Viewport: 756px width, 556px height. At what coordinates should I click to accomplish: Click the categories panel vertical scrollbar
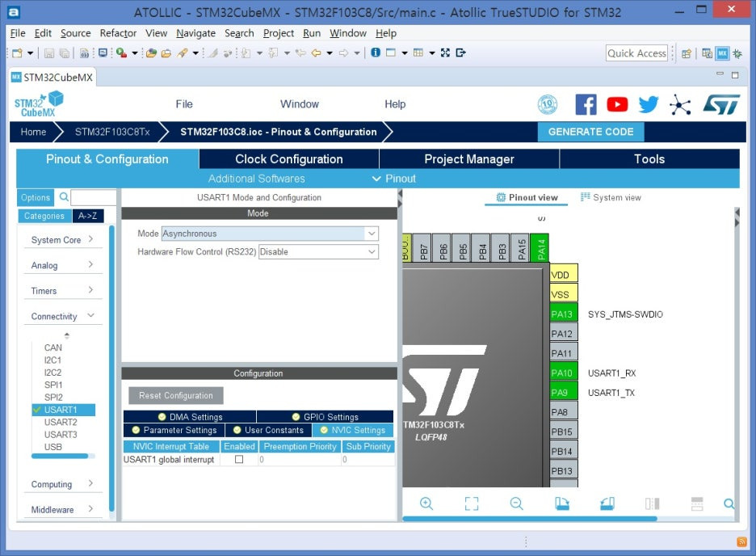(111, 368)
